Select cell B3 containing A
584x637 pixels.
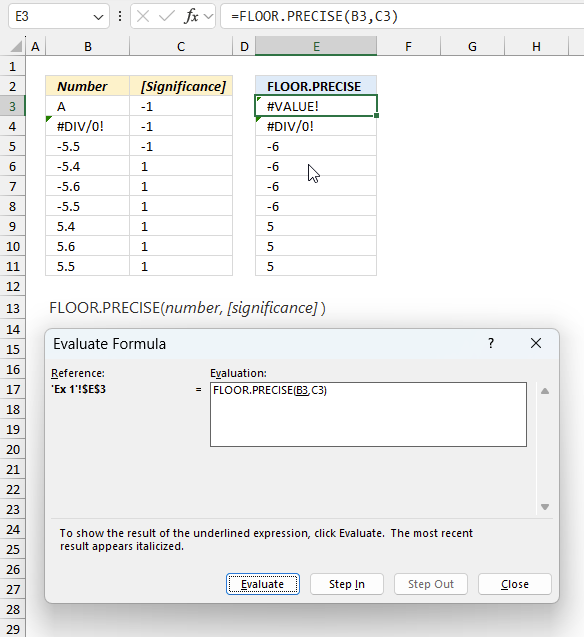click(x=88, y=106)
